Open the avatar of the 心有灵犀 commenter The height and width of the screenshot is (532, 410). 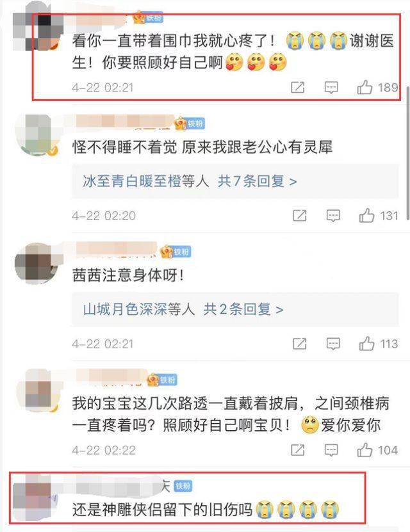37,135
